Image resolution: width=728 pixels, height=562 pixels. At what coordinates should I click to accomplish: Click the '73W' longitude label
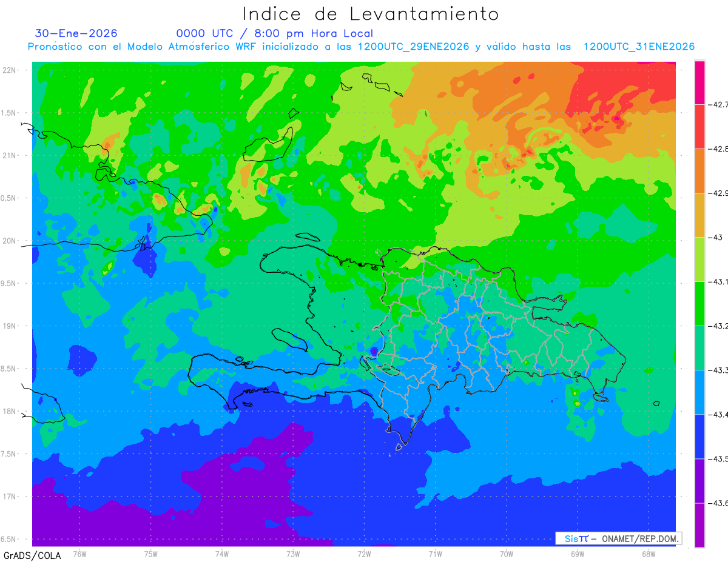(x=293, y=554)
